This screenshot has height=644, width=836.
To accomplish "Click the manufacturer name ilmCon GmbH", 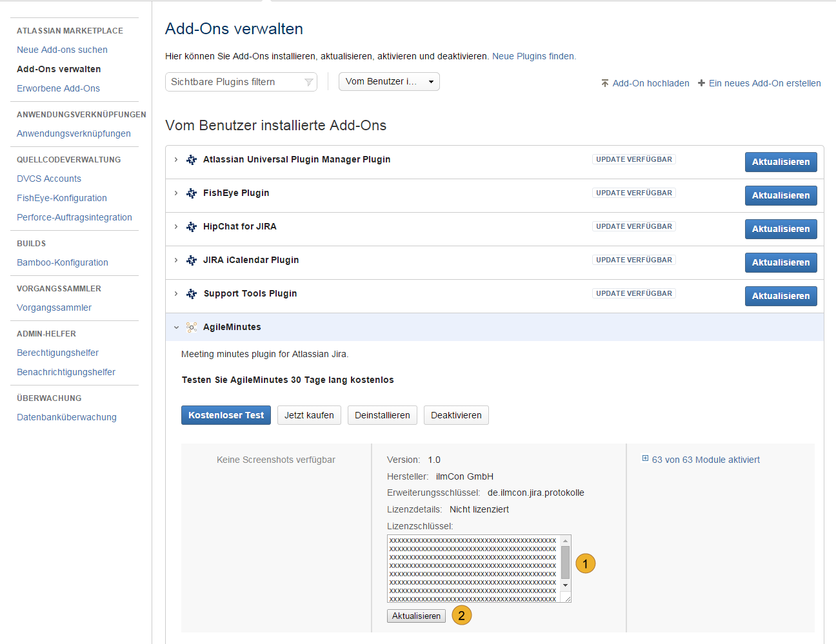I will tap(464, 476).
